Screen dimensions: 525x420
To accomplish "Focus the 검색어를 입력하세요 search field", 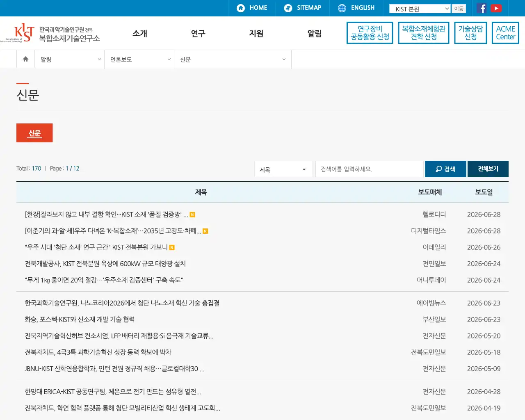I will tap(369, 169).
